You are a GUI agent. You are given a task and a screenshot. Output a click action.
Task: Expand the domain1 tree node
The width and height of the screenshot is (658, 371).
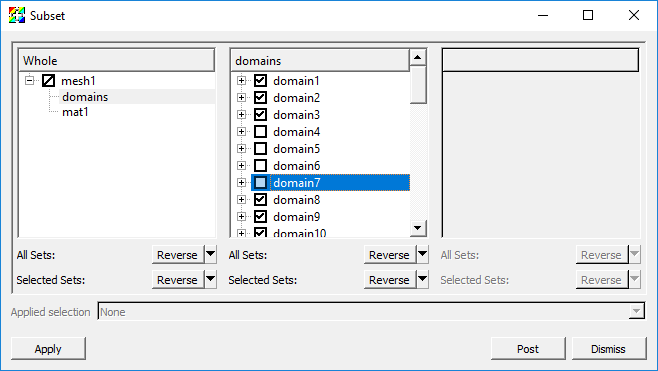click(241, 81)
